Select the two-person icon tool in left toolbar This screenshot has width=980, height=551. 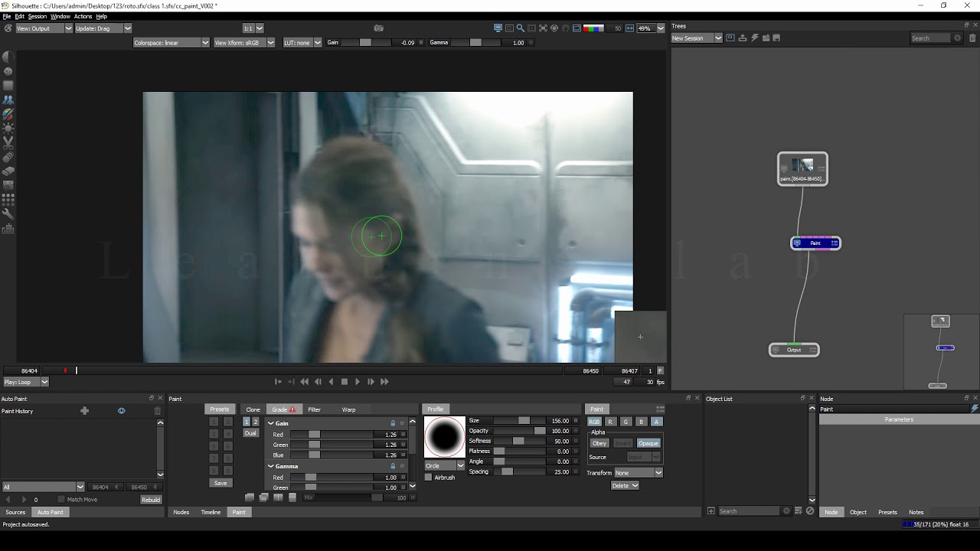[8, 99]
